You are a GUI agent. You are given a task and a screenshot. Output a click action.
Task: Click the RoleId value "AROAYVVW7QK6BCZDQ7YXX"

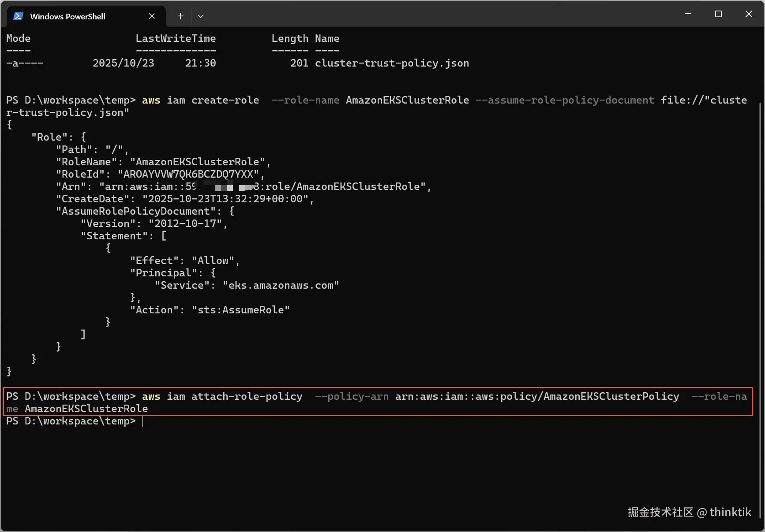point(188,174)
